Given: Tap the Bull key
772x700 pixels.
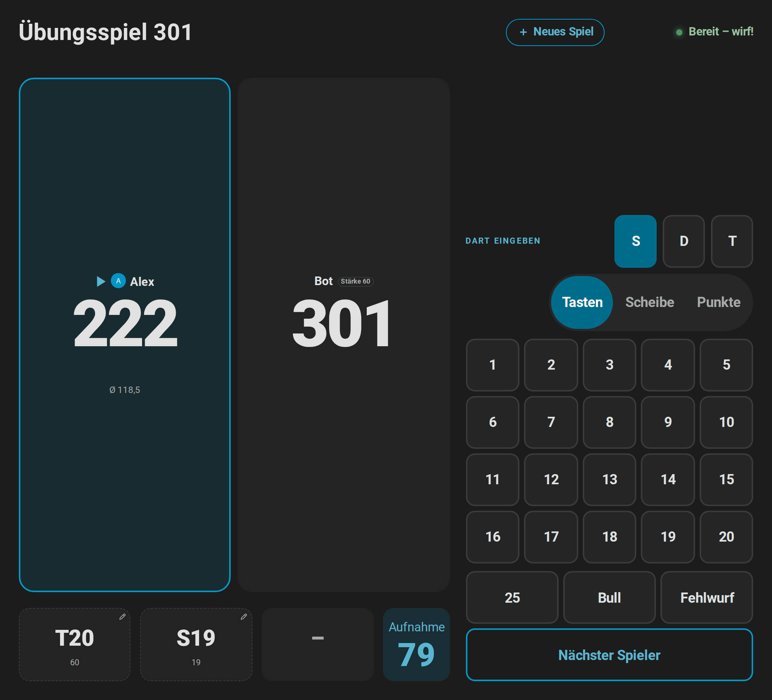Looking at the screenshot, I should 609,597.
